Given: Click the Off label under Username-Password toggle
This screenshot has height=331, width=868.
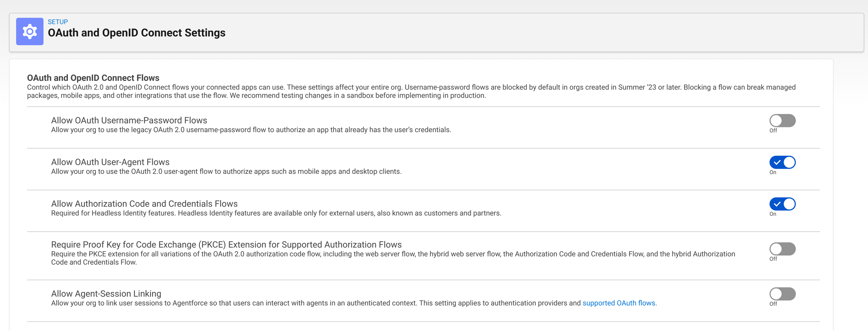Looking at the screenshot, I should [773, 131].
